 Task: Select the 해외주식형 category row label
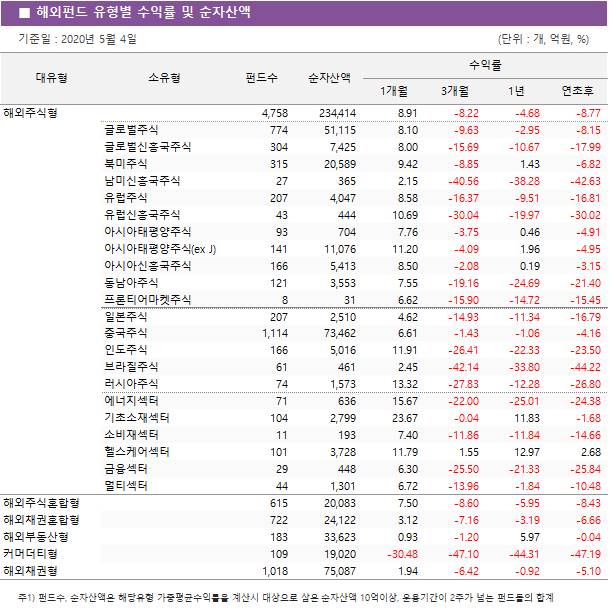click(x=31, y=113)
